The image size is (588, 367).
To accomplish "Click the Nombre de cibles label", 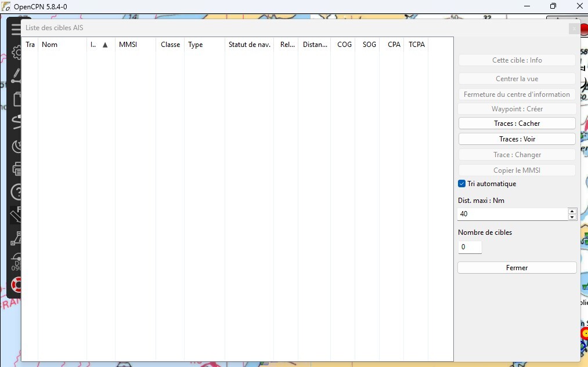I will pos(485,232).
